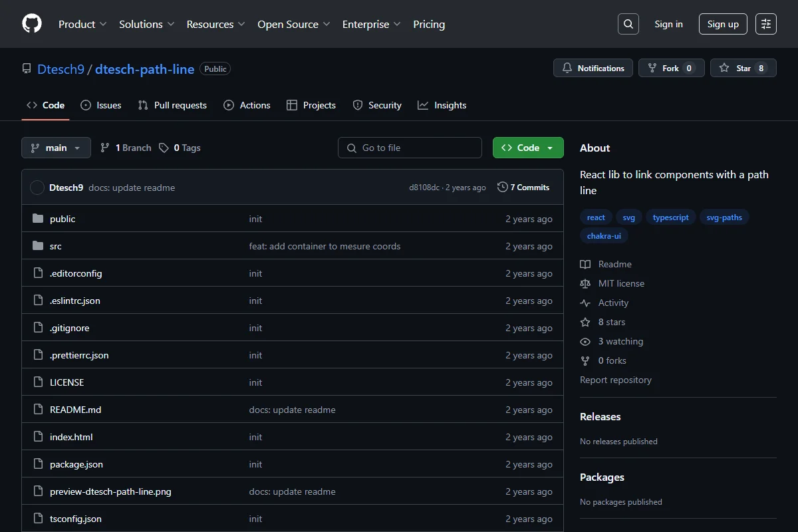The height and width of the screenshot is (532, 798).
Task: Click the appearance settings icon beside Sign up
Action: [x=766, y=24]
